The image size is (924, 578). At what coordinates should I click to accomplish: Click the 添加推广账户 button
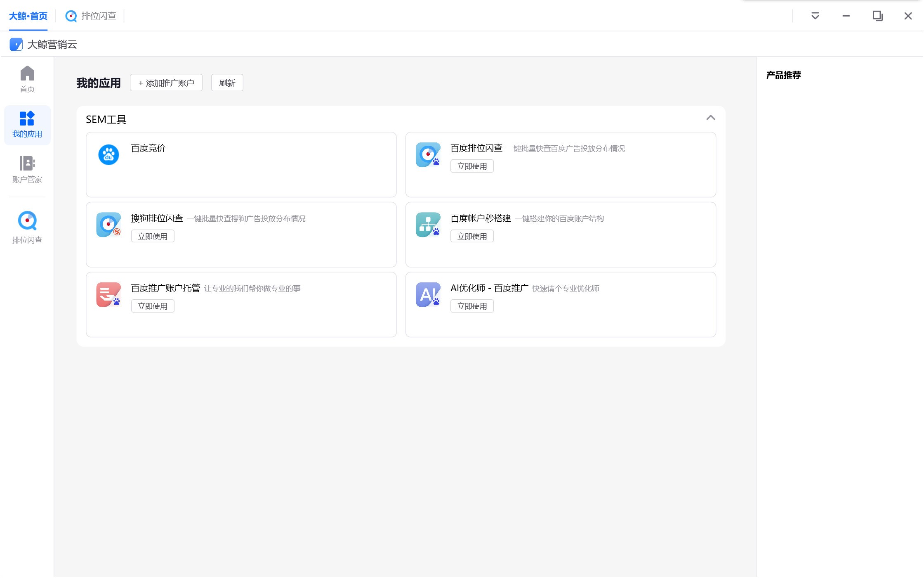pyautogui.click(x=166, y=83)
